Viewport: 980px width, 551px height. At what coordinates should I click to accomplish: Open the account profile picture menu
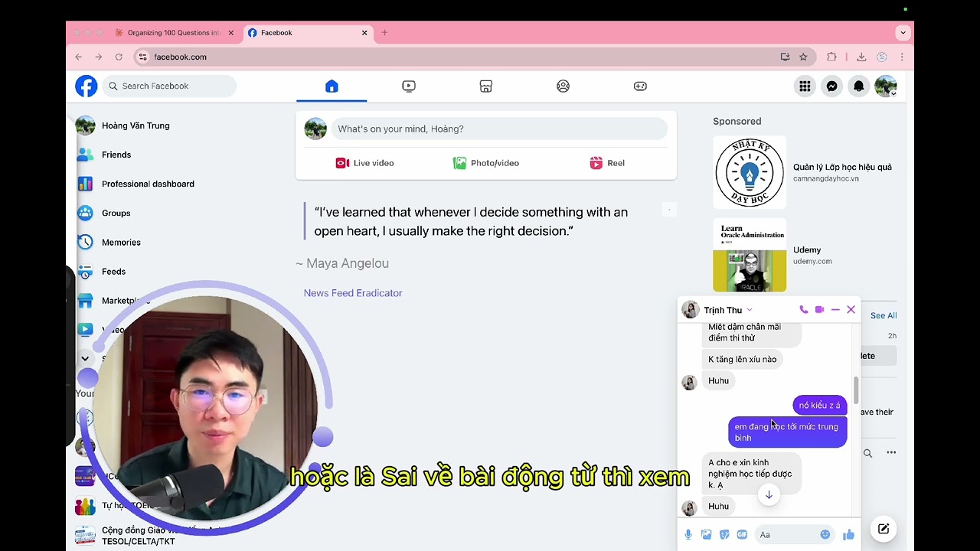coord(886,86)
